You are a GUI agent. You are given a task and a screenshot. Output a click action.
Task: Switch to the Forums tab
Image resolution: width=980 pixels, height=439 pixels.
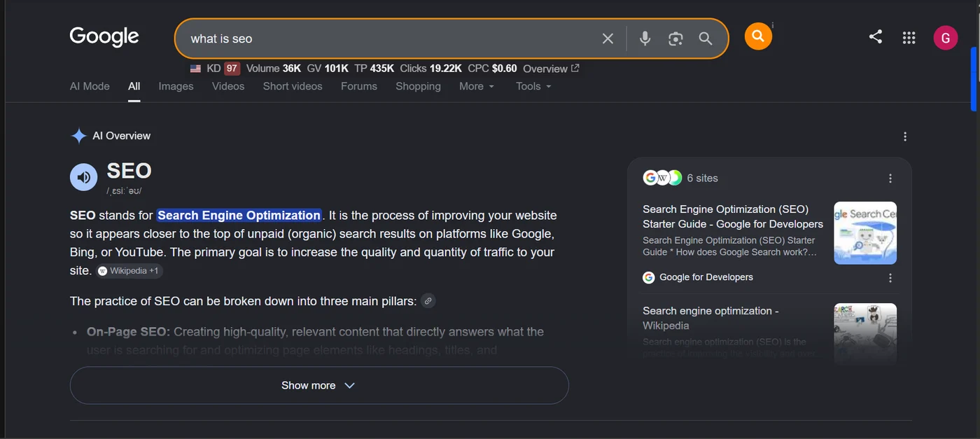[x=359, y=86]
